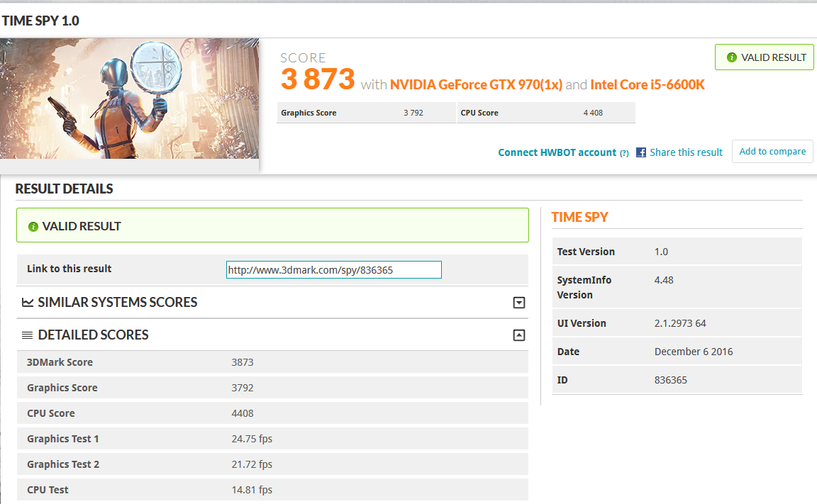The width and height of the screenshot is (817, 504).
Task: Click the CPU Test row label
Action: click(48, 490)
